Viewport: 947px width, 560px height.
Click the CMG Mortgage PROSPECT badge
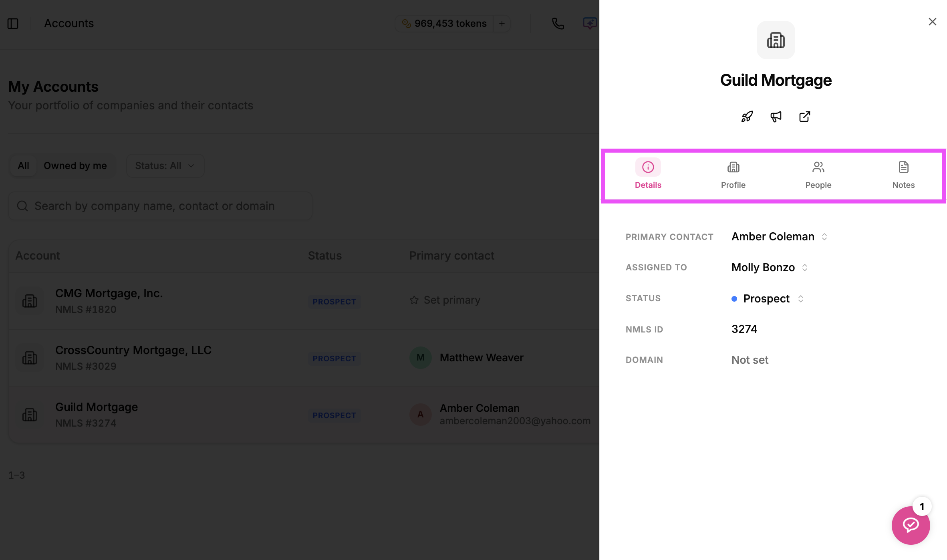point(334,302)
